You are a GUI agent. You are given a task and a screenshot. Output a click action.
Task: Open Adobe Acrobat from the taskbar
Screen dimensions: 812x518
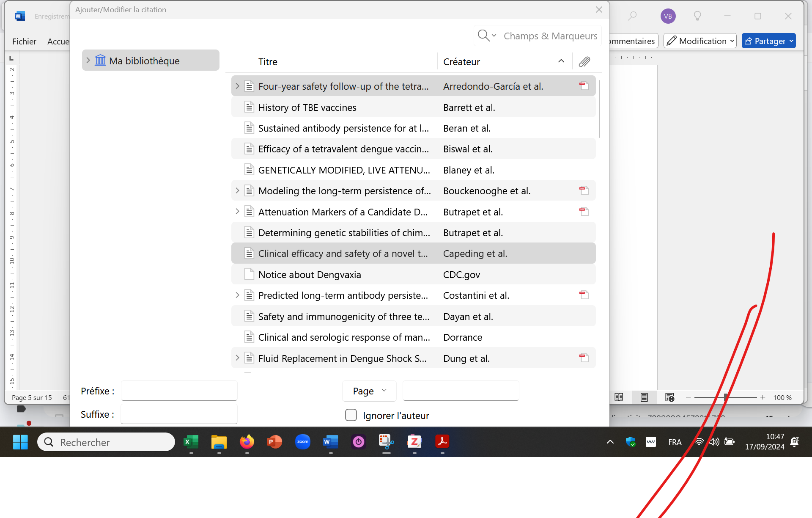[442, 442]
